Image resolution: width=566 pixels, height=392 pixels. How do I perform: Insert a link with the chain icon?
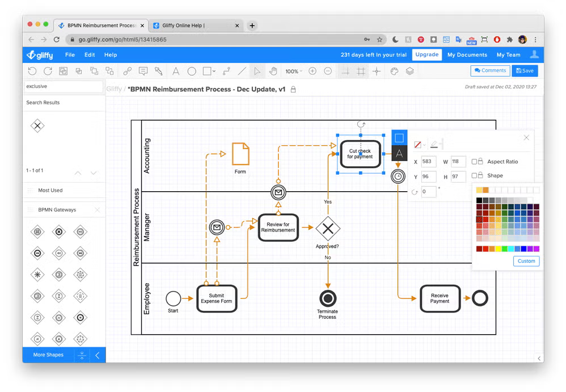point(127,71)
